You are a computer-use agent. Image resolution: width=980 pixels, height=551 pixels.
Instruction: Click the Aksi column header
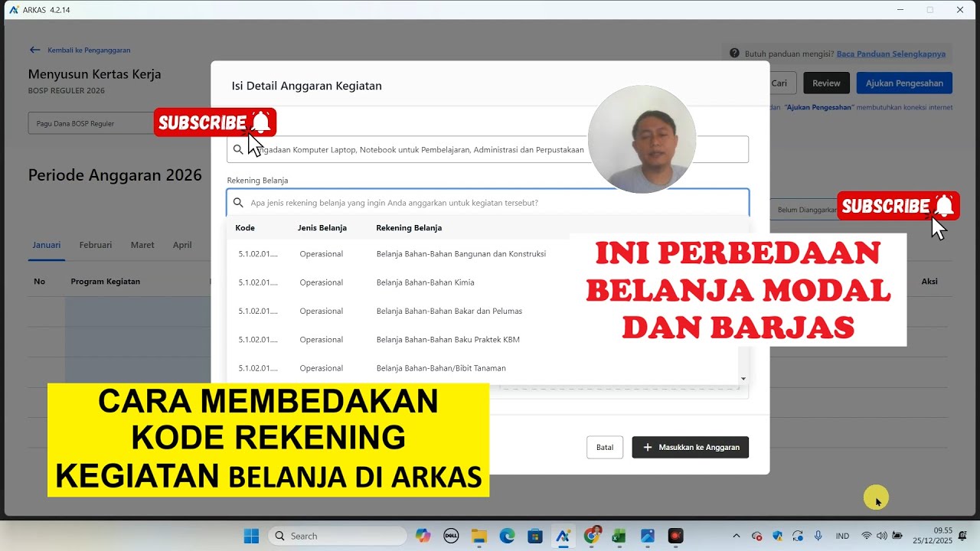929,282
